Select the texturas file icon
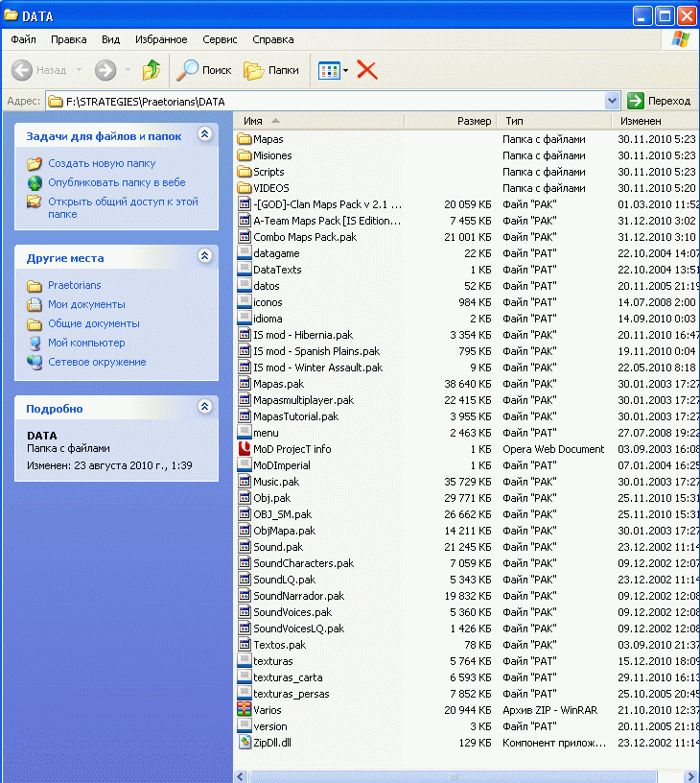 pyautogui.click(x=244, y=660)
